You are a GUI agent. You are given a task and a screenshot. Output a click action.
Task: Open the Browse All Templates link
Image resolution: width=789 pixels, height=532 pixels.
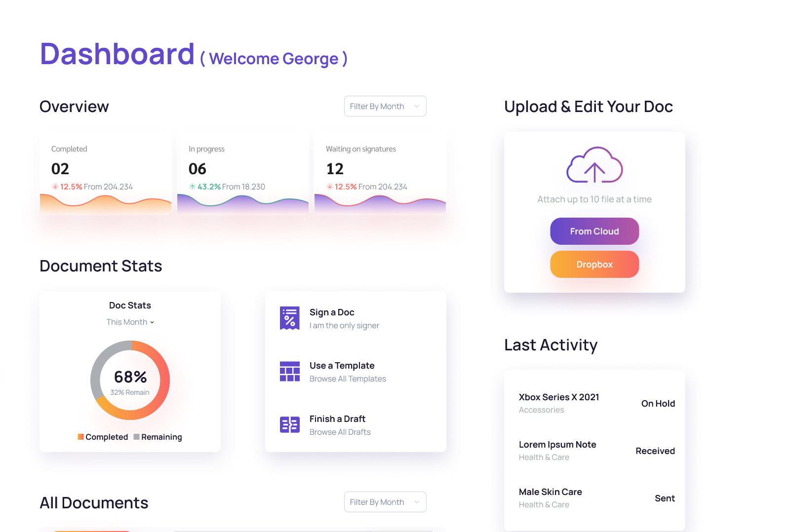[x=348, y=379]
